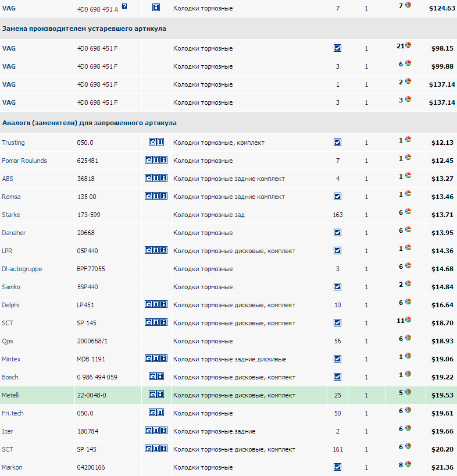
Task: Click the availability checkmark in Bosch row
Action: (x=338, y=377)
